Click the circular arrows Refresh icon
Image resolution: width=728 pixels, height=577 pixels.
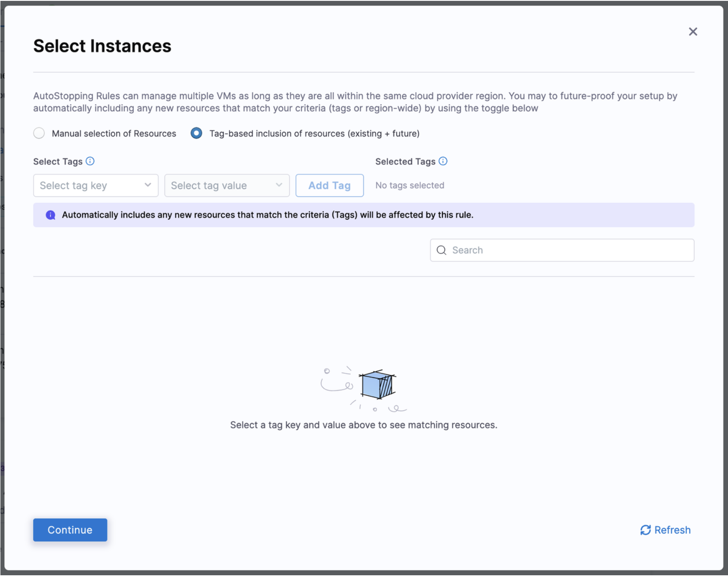[x=645, y=530]
